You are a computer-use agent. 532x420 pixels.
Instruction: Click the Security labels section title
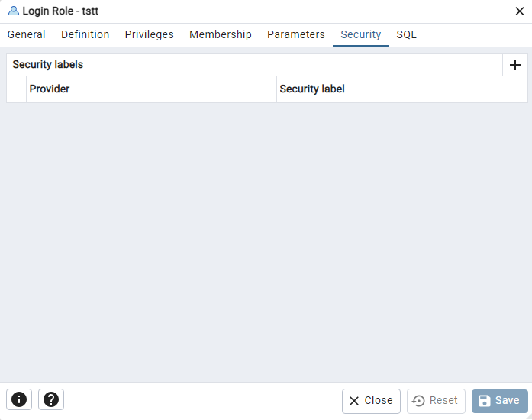pyautogui.click(x=48, y=64)
